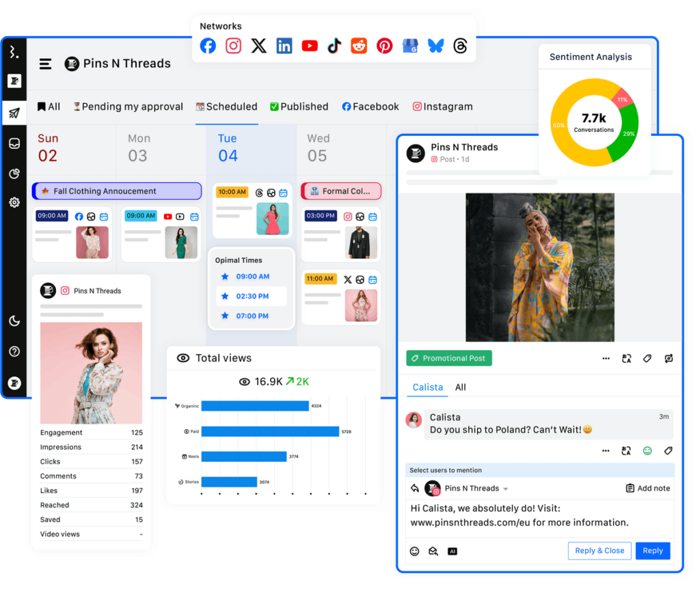Open three-dot menu beside Promotional Post tag
The width and height of the screenshot is (700, 589).
[x=606, y=359]
